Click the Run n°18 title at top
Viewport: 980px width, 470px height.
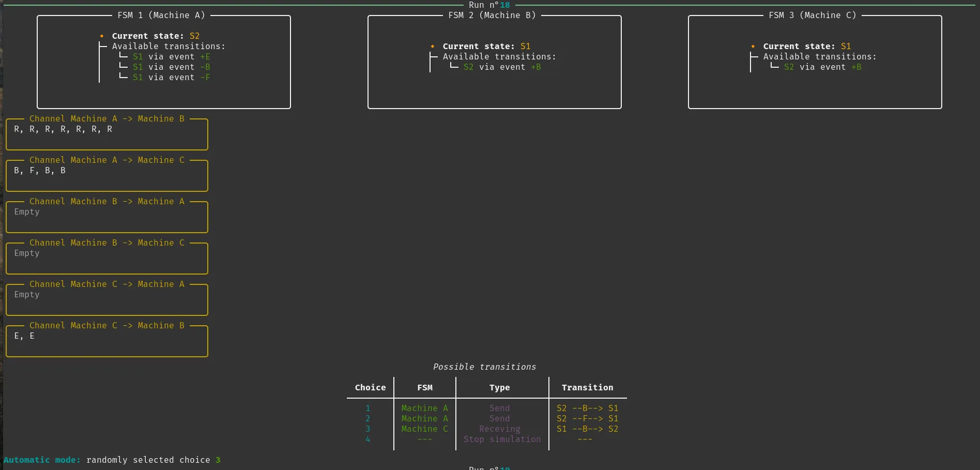pyautogui.click(x=489, y=5)
